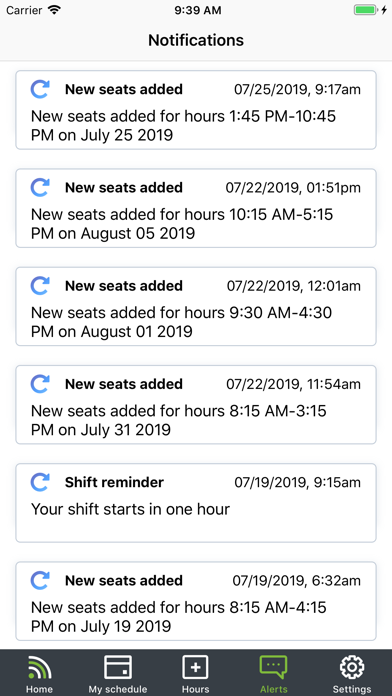392x696 pixels.
Task: Open notification for July 19 2019 seats
Action: (196, 601)
